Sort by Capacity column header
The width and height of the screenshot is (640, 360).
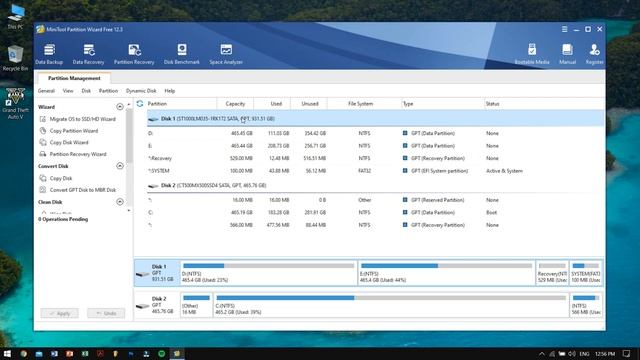(236, 104)
